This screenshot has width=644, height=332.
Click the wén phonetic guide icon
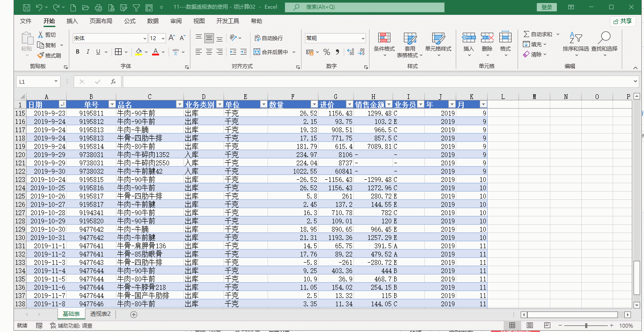coord(176,52)
